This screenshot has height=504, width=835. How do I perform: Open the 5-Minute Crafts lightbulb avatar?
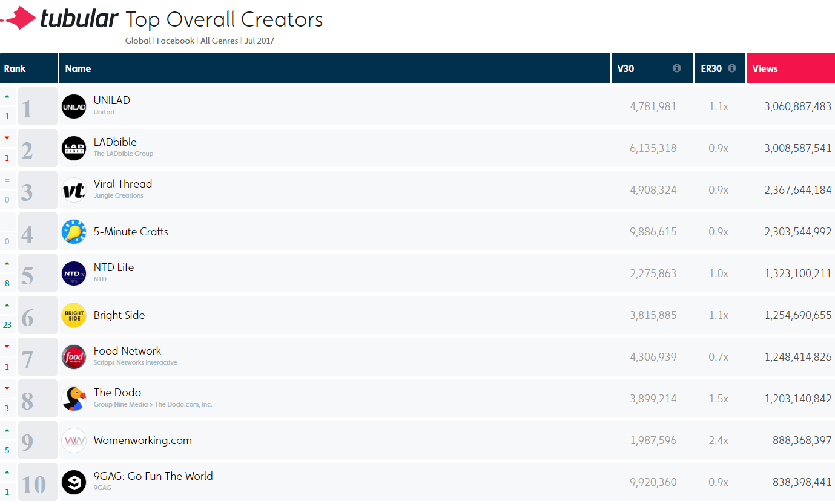click(74, 232)
